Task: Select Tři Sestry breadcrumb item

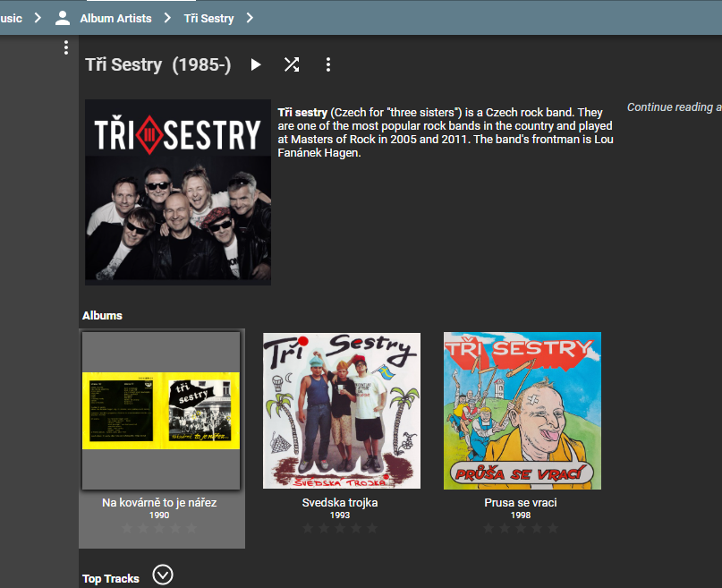Action: (208, 19)
